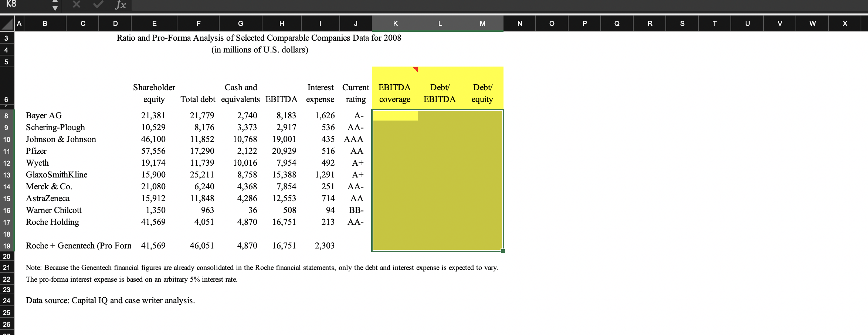Click the fill handle of the selected range
Image resolution: width=868 pixels, height=335 pixels.
pyautogui.click(x=503, y=251)
